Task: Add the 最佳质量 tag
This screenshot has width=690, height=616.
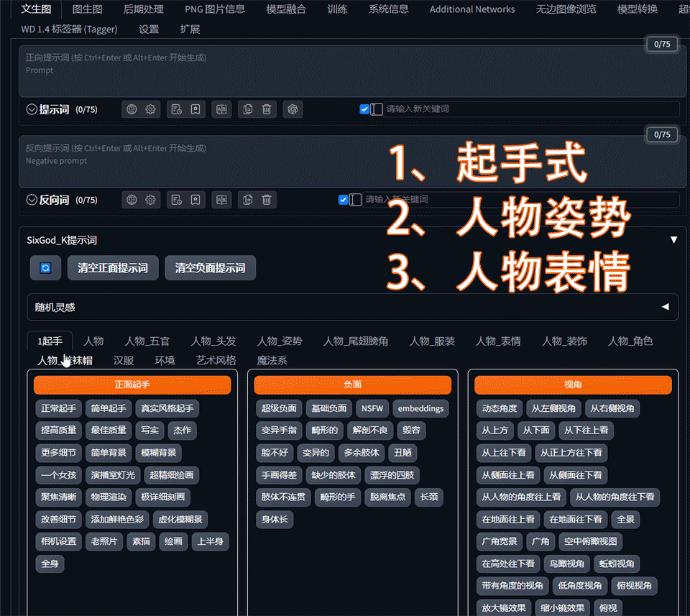Action: pos(109,430)
